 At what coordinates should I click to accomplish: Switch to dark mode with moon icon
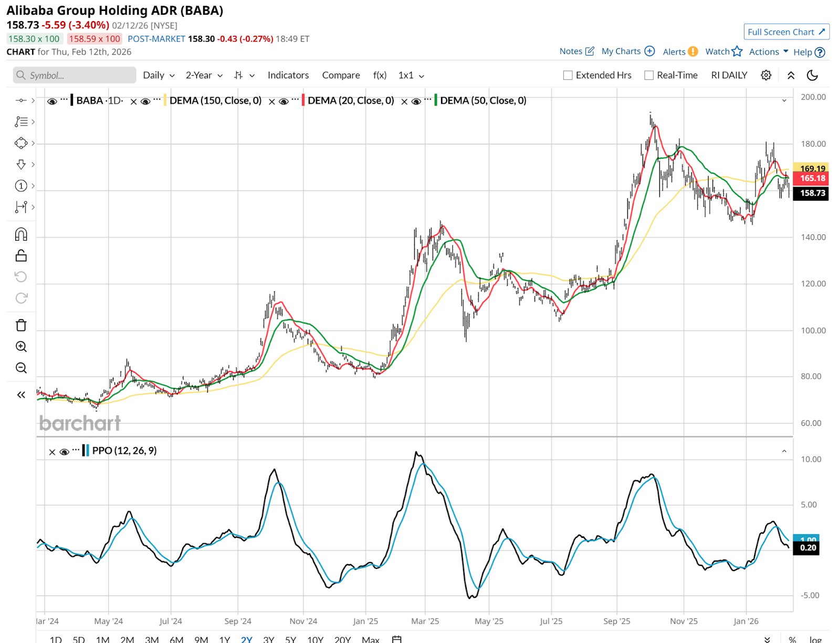[812, 75]
